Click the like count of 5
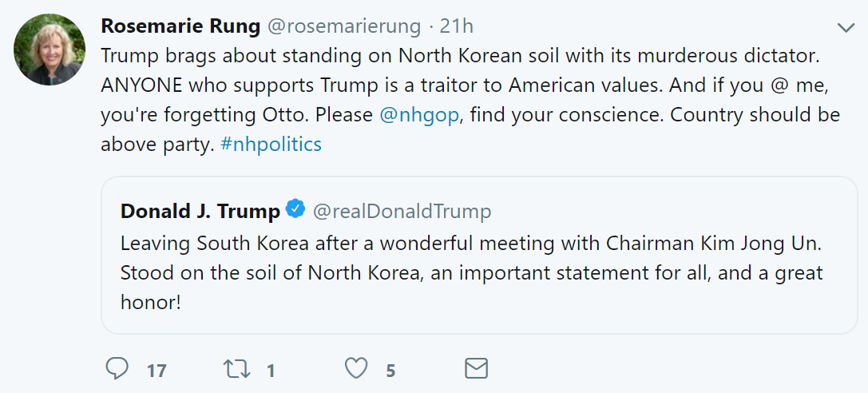 (390, 371)
